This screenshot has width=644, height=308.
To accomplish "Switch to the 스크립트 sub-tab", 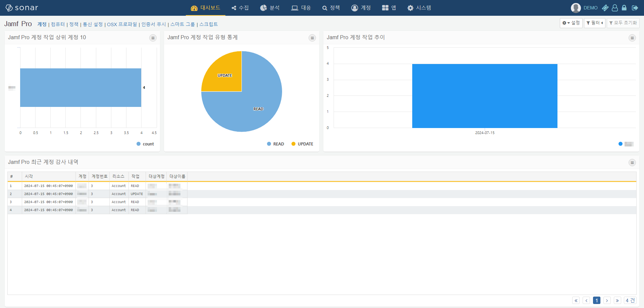I will click(209, 24).
